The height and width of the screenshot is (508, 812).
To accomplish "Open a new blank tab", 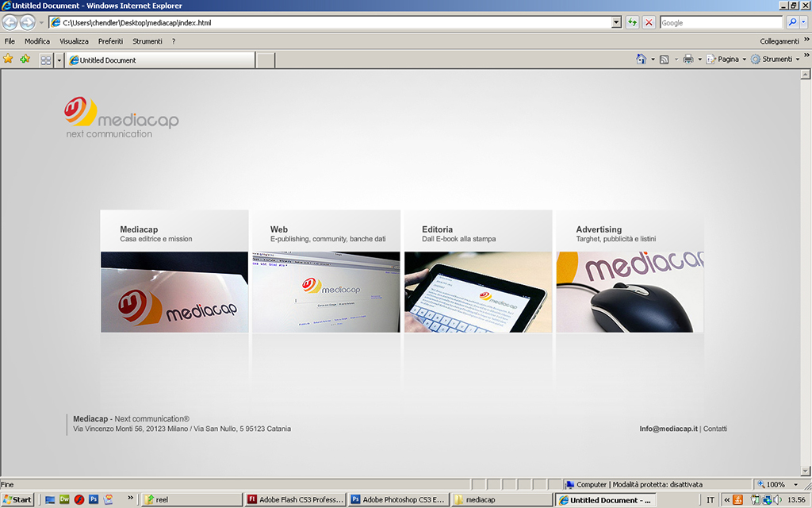I will [266, 60].
